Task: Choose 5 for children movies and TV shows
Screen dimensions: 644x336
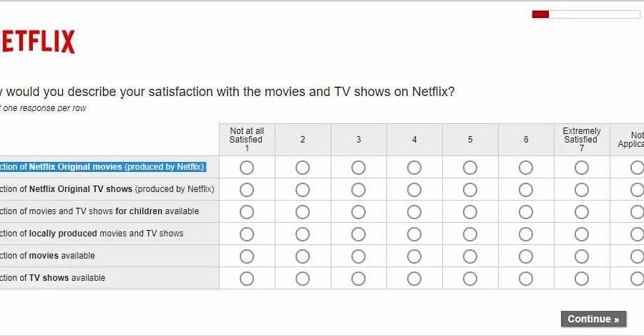Action: pos(470,212)
